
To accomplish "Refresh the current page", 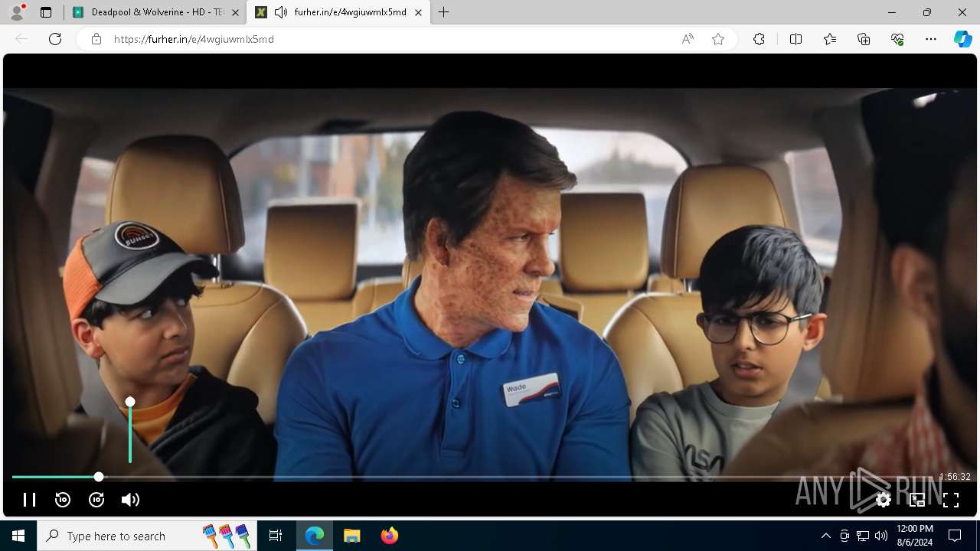I will pyautogui.click(x=55, y=39).
